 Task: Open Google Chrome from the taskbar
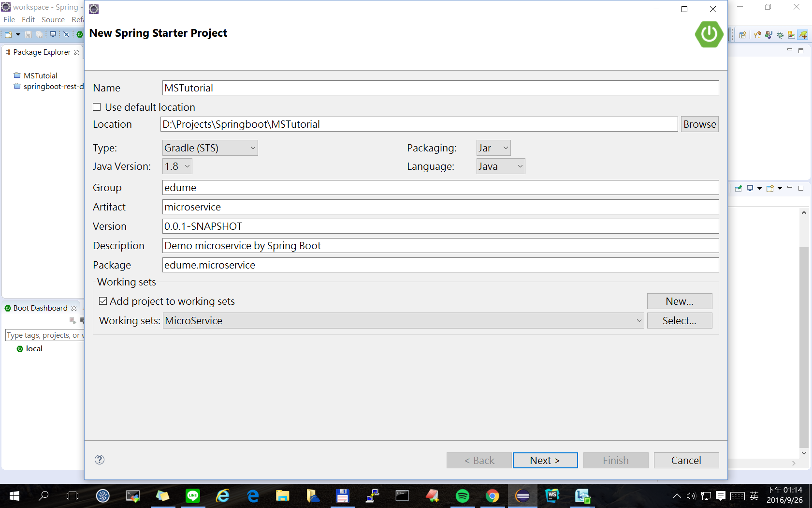(493, 496)
